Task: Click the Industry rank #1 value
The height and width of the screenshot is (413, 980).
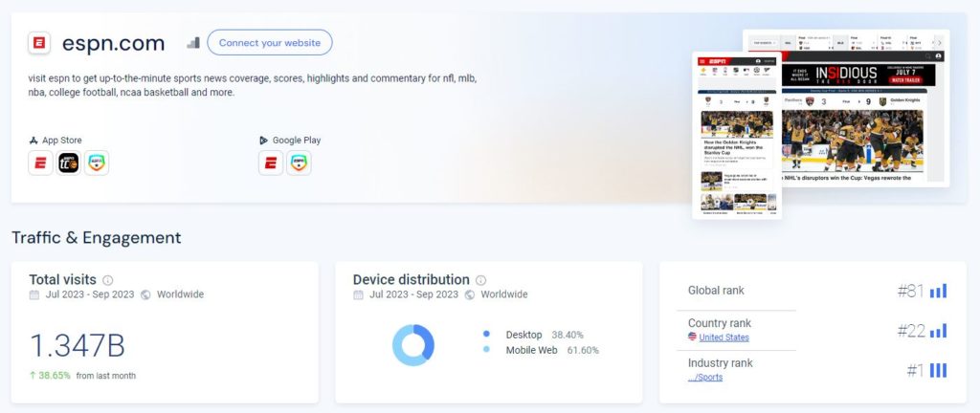Action: (915, 371)
